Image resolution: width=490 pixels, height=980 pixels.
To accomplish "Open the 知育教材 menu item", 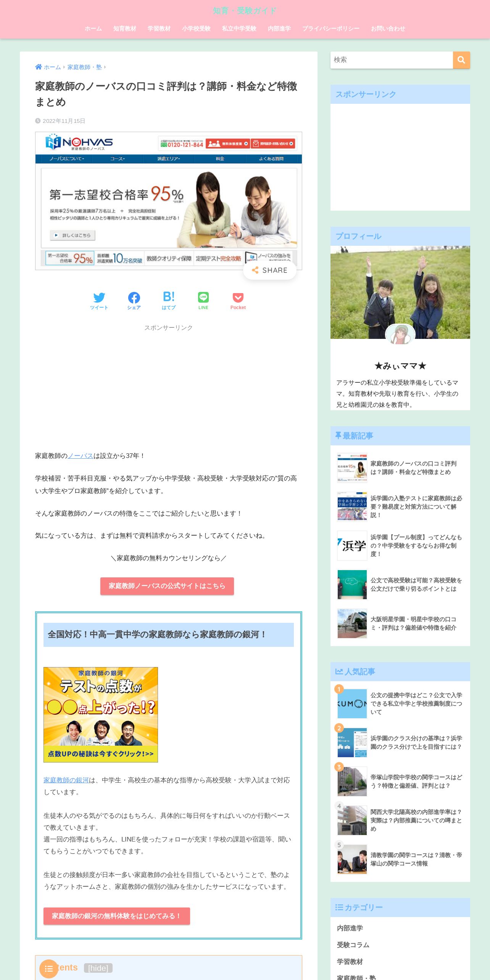I will click(125, 29).
